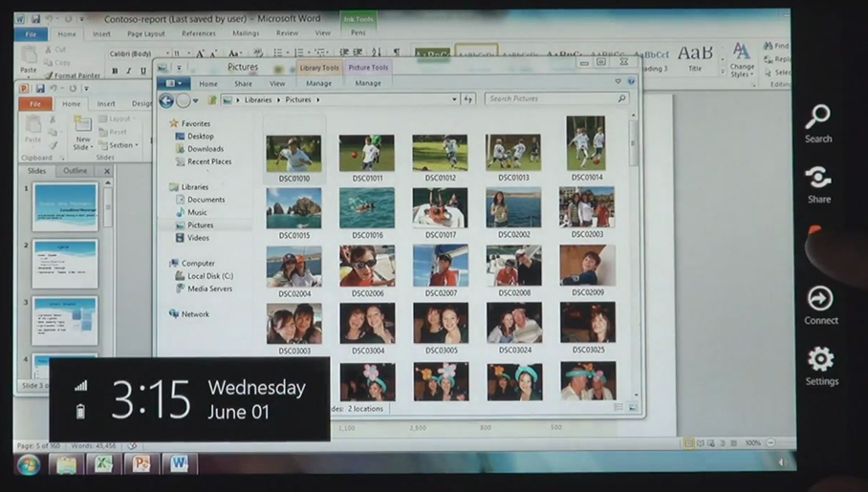Toggle Show paragraph marks in Word
Image resolution: width=868 pixels, height=492 pixels.
(397, 53)
